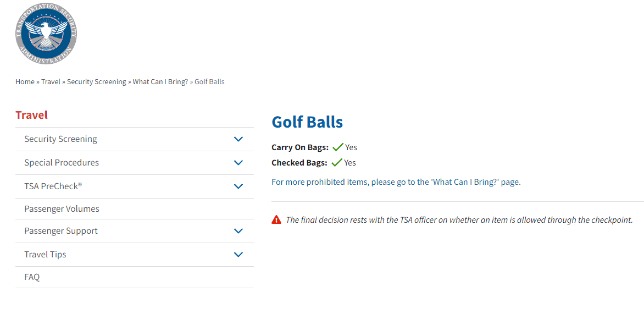Click the red Travel sidebar heading
This screenshot has width=644, height=319.
tap(31, 115)
